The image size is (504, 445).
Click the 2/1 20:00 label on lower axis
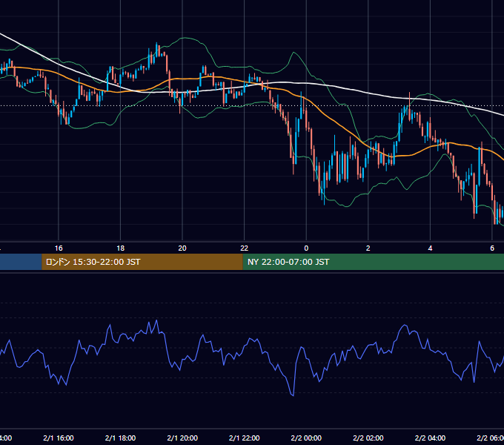[182, 438]
